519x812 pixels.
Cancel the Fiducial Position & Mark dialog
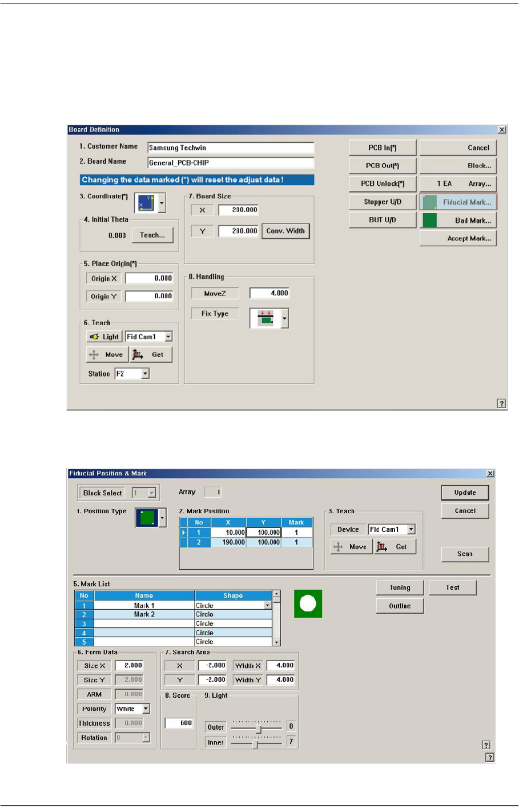[x=465, y=511]
